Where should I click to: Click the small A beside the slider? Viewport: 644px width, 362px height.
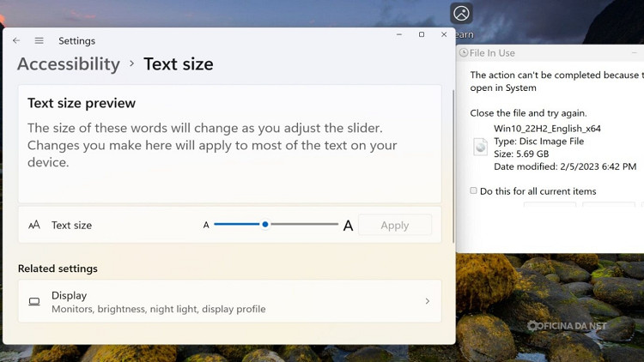pos(206,226)
